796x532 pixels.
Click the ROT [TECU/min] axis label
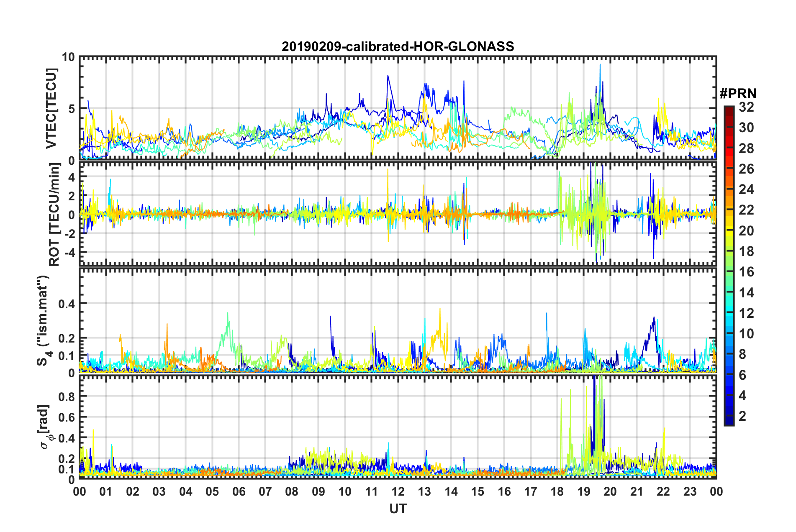coord(54,215)
